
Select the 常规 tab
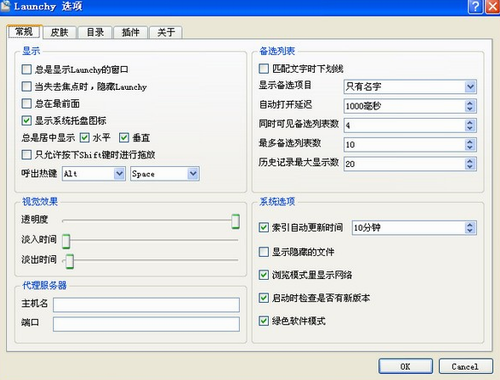pos(24,32)
